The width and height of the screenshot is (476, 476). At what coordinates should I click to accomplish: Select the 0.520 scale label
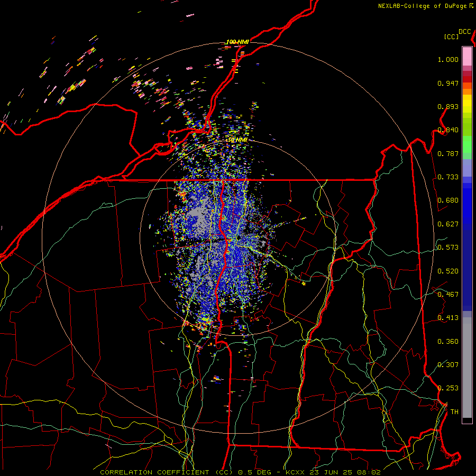pyautogui.click(x=448, y=271)
